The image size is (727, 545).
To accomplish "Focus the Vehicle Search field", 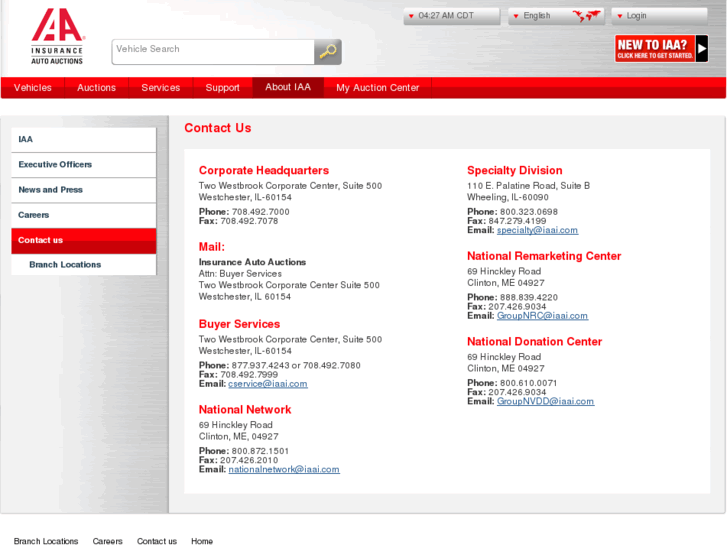I will click(x=213, y=51).
